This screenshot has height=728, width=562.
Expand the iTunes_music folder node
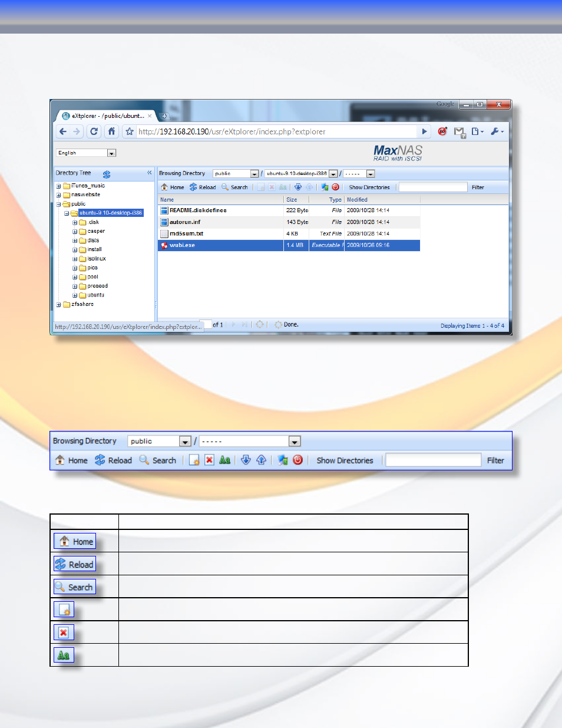coord(58,186)
